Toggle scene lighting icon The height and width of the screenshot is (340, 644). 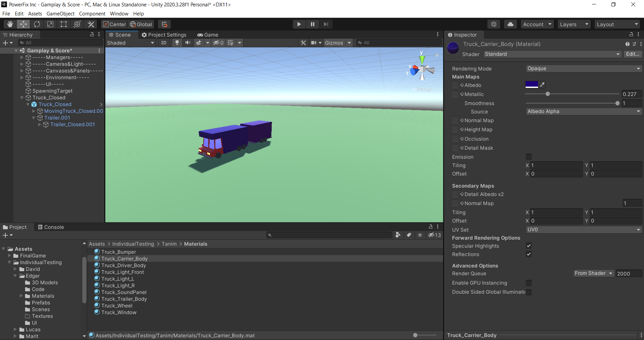(x=177, y=43)
